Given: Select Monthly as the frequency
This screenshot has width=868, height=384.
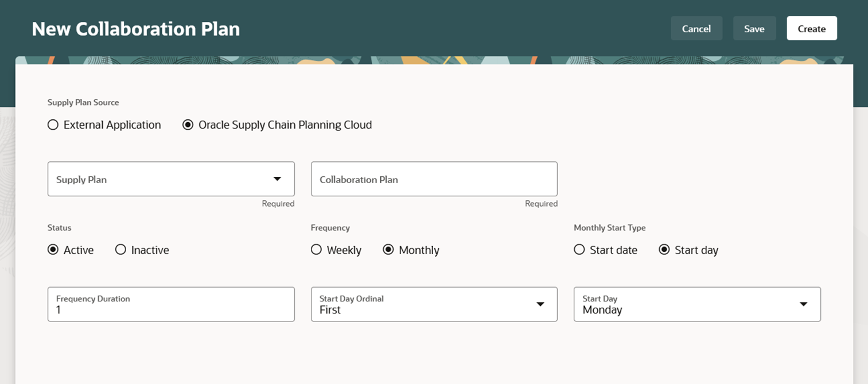Looking at the screenshot, I should coord(389,250).
